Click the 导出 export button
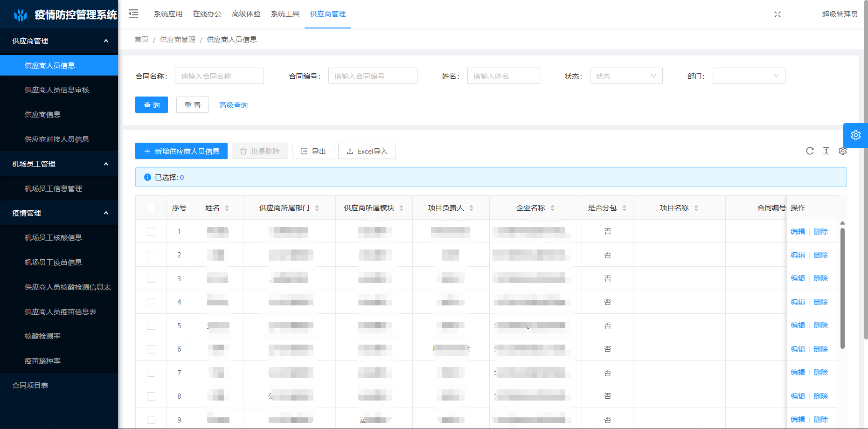868x429 pixels. (x=313, y=151)
